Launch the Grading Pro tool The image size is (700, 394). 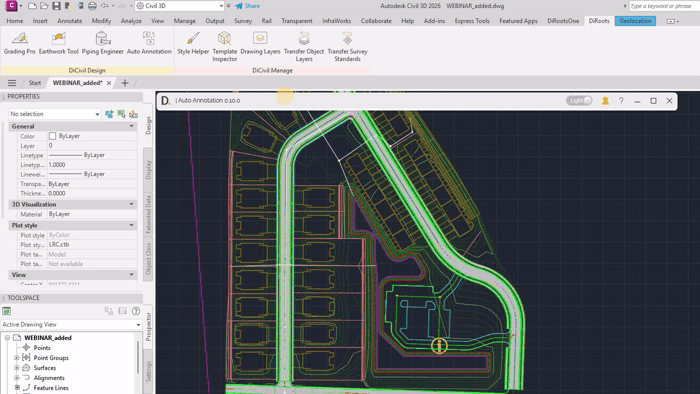(x=20, y=43)
